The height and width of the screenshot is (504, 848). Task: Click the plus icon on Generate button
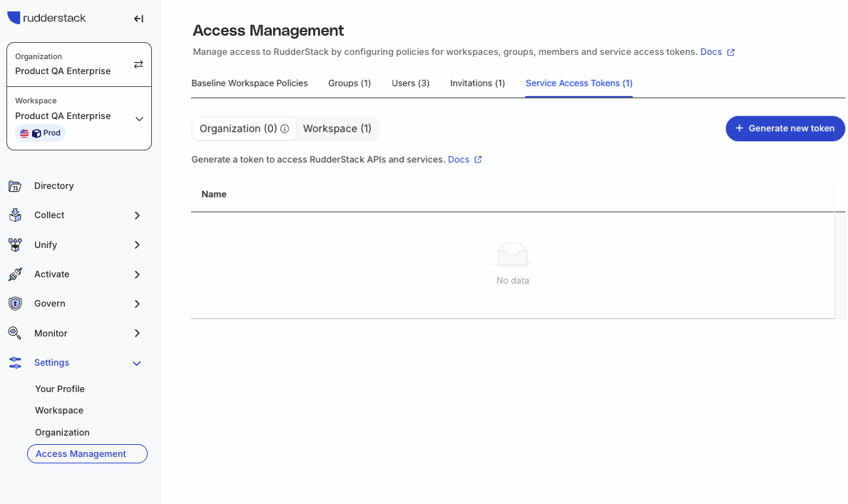(x=740, y=128)
